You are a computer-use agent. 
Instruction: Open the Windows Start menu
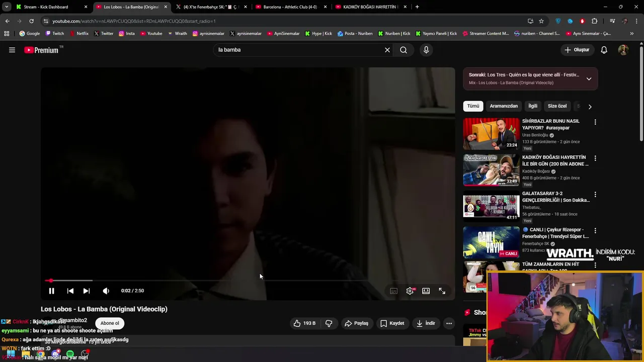[11, 354]
